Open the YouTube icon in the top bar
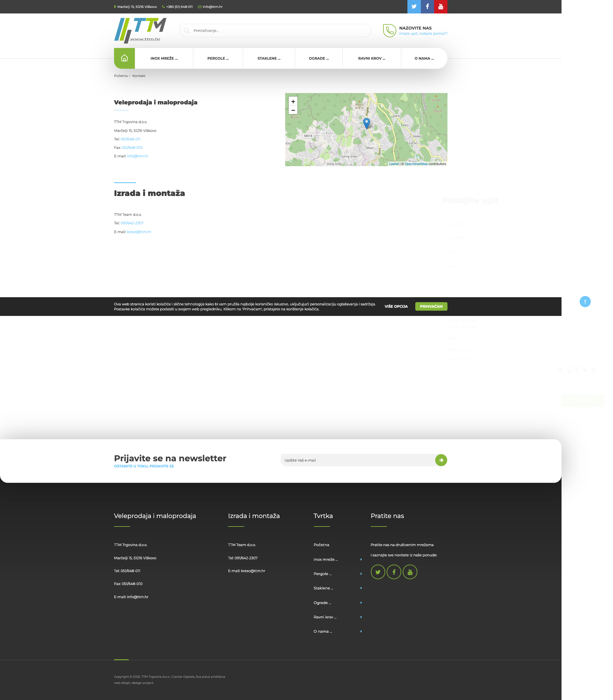The height and width of the screenshot is (700, 613). (x=440, y=6)
